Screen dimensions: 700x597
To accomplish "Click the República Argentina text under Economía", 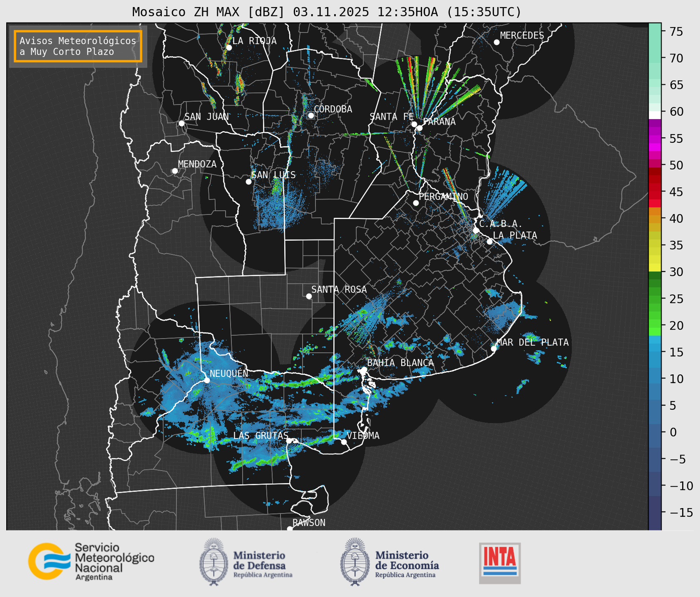I will (x=405, y=575).
